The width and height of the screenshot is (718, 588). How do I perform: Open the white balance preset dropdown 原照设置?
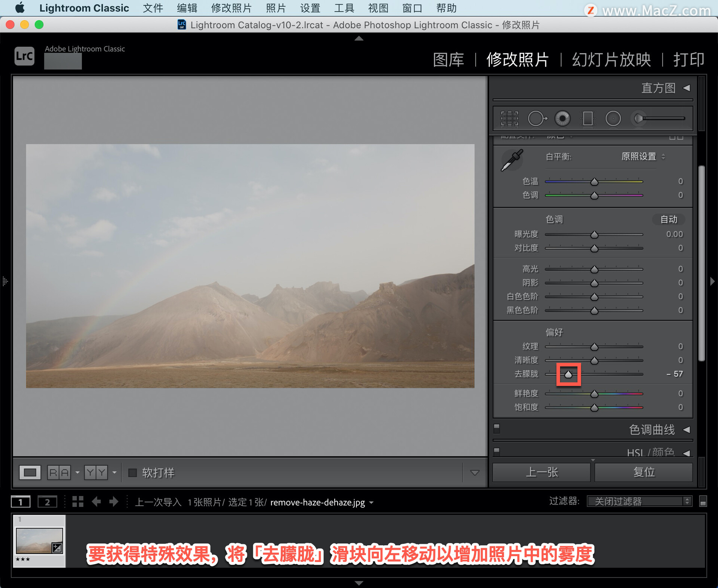point(643,157)
